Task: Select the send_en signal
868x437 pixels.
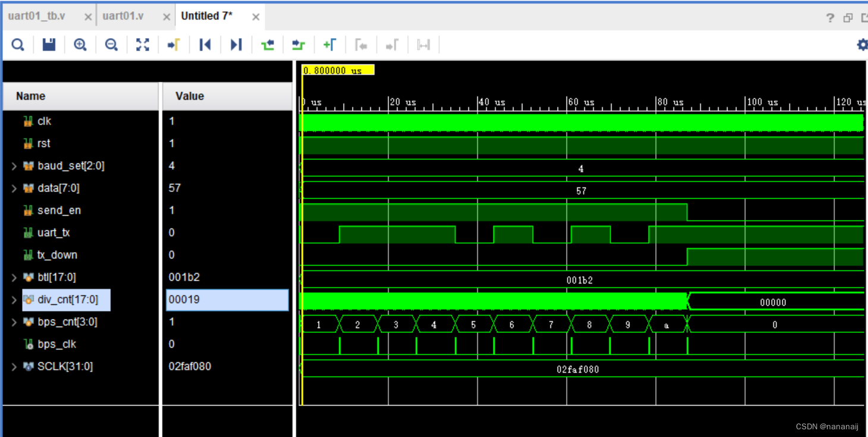Action: coord(59,210)
